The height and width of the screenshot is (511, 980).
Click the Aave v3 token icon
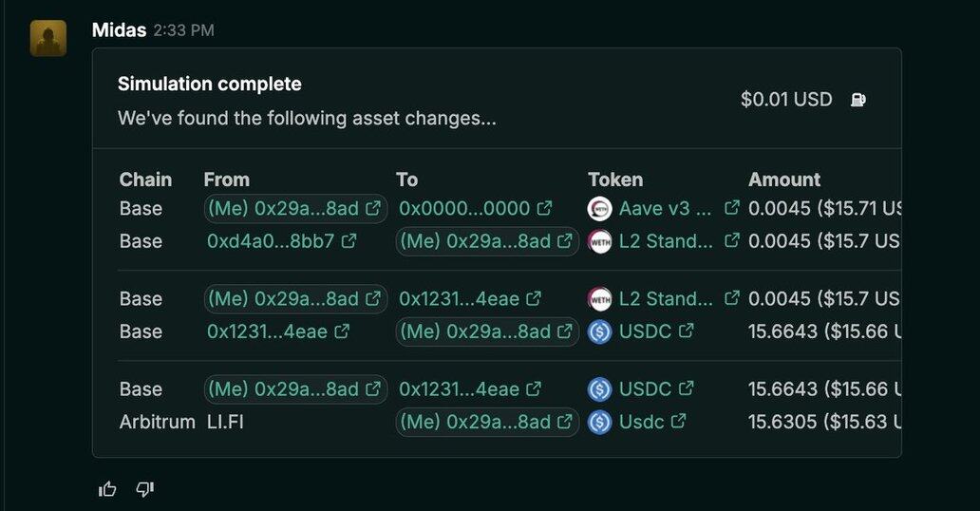(x=600, y=209)
